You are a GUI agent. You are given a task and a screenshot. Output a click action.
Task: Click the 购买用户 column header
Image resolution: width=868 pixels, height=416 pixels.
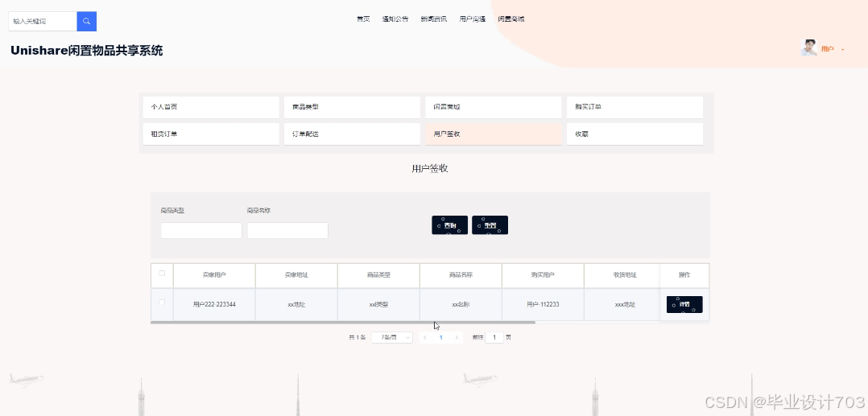(543, 275)
